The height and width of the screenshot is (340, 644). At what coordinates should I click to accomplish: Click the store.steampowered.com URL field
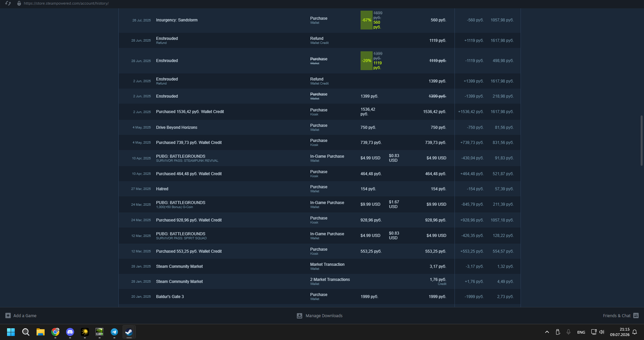click(x=67, y=3)
